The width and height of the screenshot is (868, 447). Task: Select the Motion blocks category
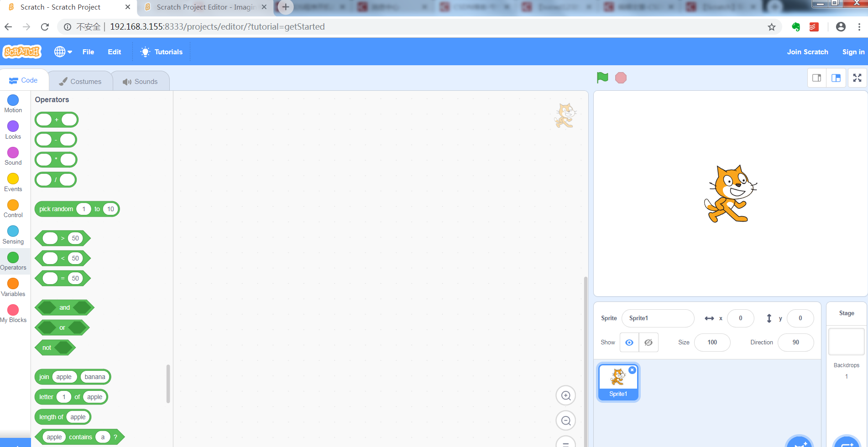12,104
